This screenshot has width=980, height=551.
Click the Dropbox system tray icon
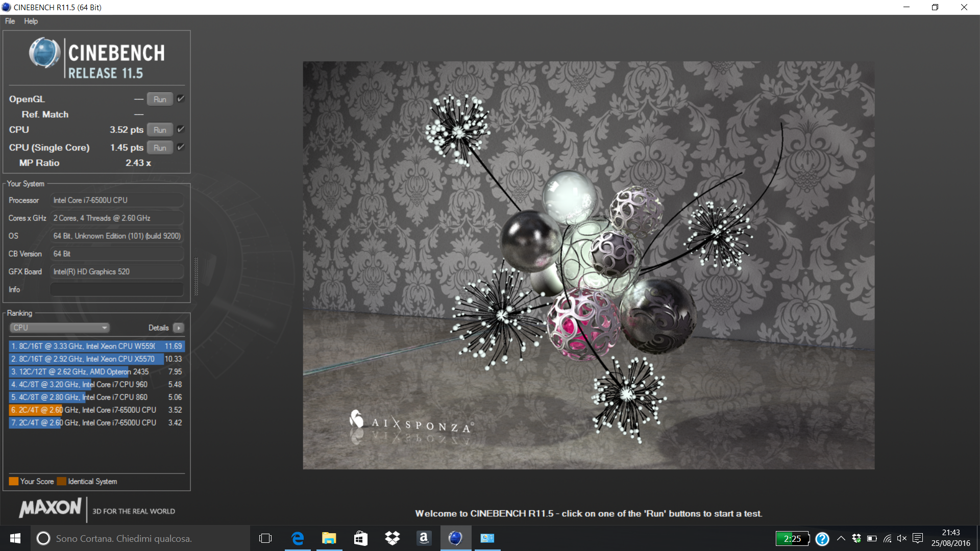[856, 538]
